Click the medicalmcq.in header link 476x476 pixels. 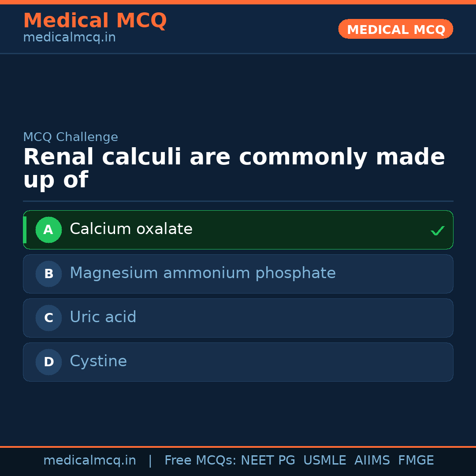click(x=69, y=37)
